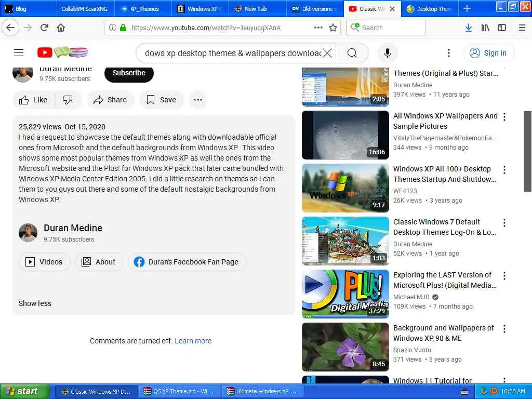Open page actions three-dot menu in address bar
This screenshot has height=399, width=532.
pyautogui.click(x=318, y=28)
